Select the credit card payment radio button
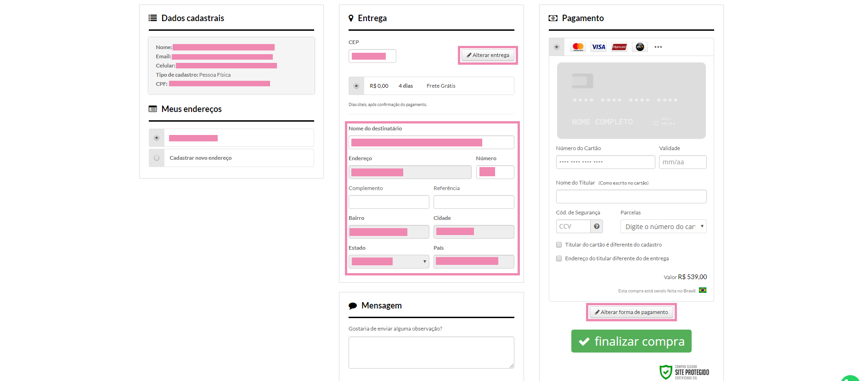This screenshot has height=381, width=868. click(557, 47)
